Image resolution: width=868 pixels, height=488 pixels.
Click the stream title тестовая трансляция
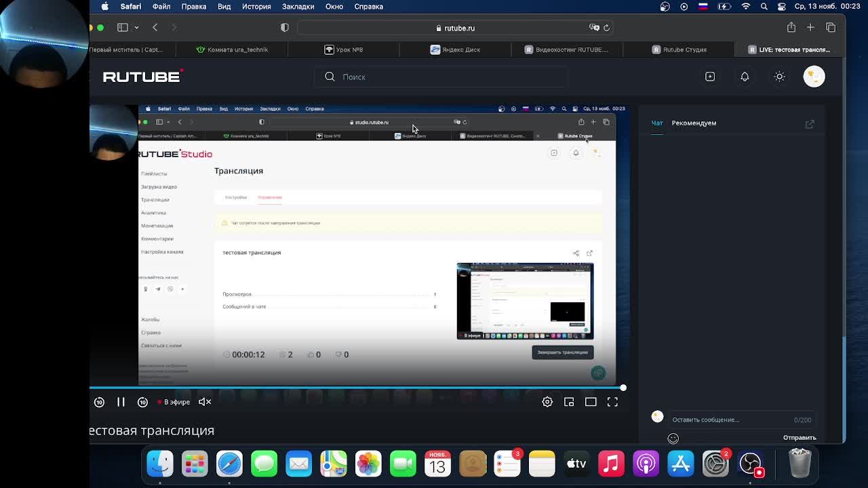point(153,430)
